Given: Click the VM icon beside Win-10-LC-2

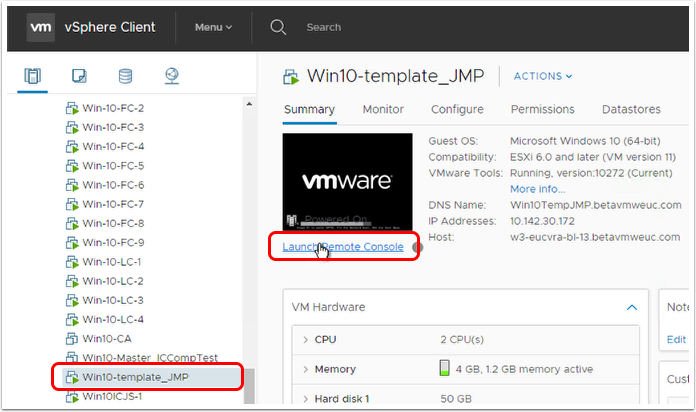Looking at the screenshot, I should point(72,281).
